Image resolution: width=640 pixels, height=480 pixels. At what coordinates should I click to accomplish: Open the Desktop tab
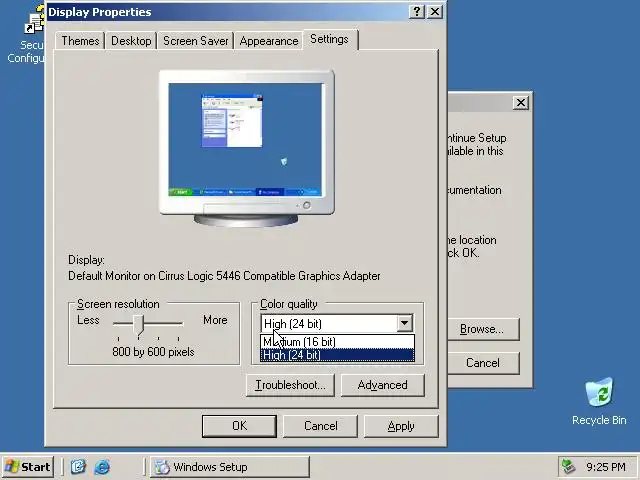131,41
